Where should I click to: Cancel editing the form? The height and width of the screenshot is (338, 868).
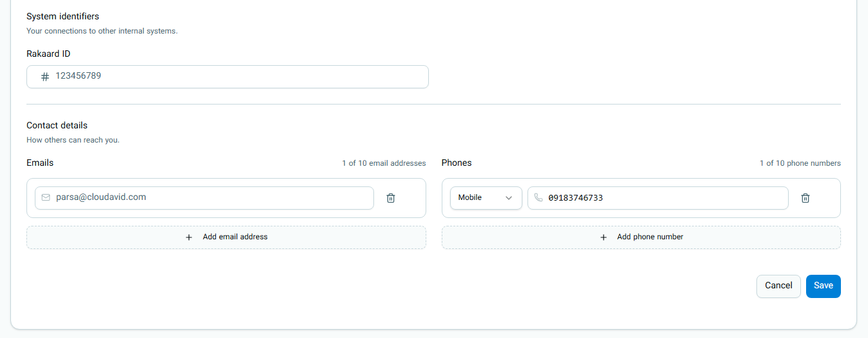click(778, 286)
